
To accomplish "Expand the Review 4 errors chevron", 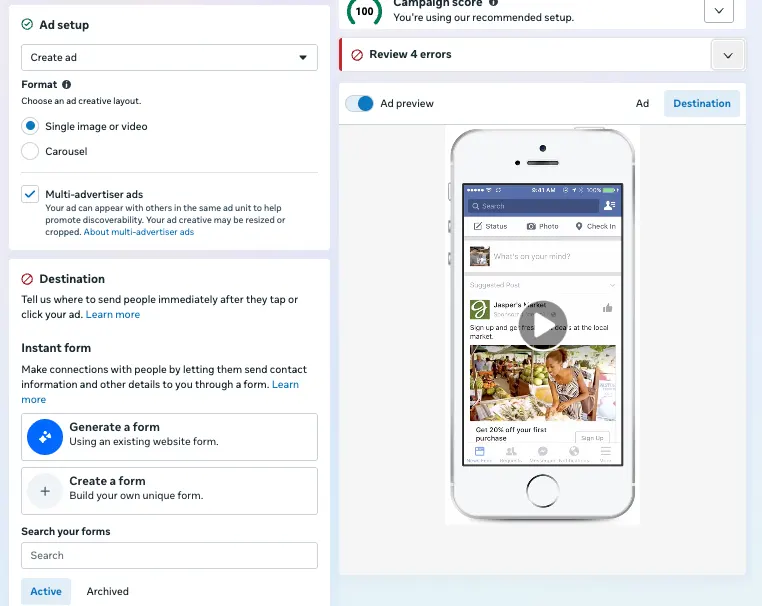I will pyautogui.click(x=727, y=55).
